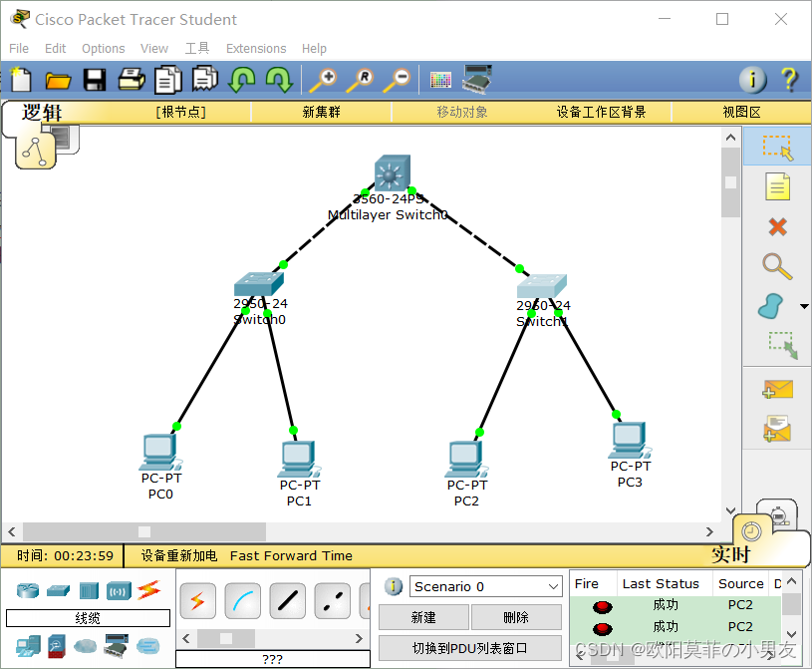Select the PC1 computer

coord(299,460)
